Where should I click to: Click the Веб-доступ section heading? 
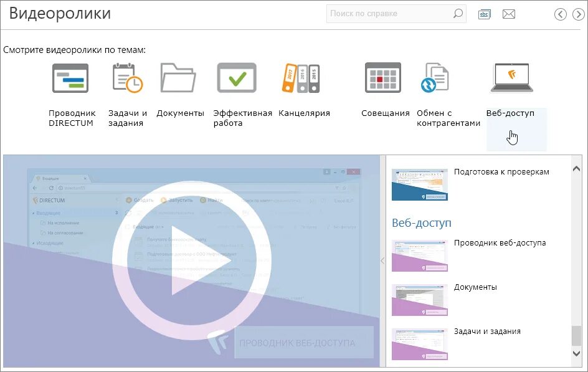pos(422,222)
